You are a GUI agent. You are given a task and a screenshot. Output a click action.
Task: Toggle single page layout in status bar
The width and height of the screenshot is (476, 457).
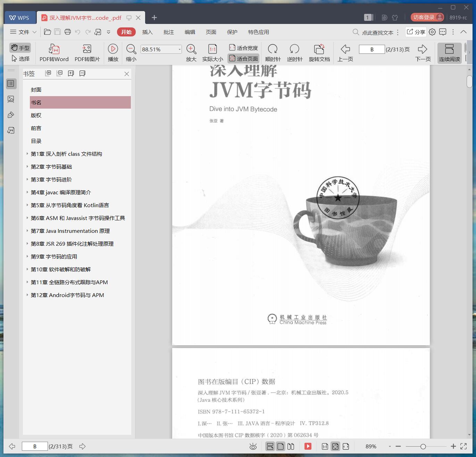[x=281, y=446]
